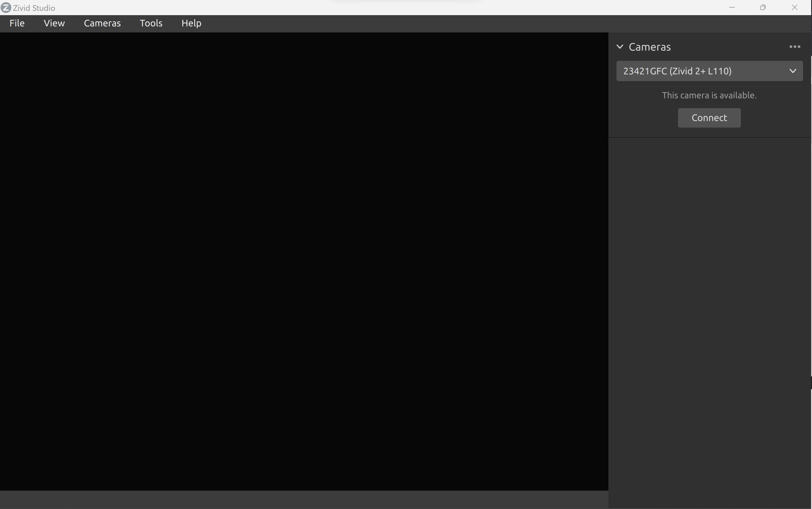Screen dimensions: 812x509
Task: Click the gray status bar below the viewport
Action: [x=304, y=500]
